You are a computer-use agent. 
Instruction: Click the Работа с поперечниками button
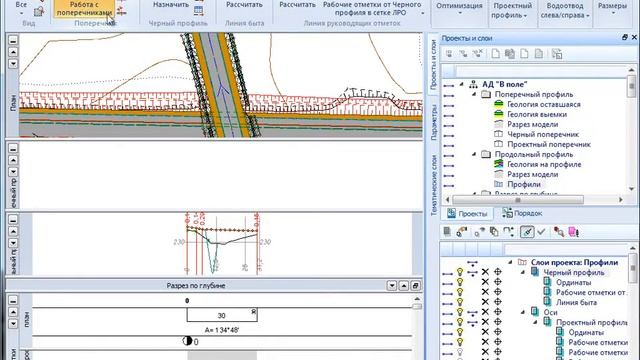84,9
